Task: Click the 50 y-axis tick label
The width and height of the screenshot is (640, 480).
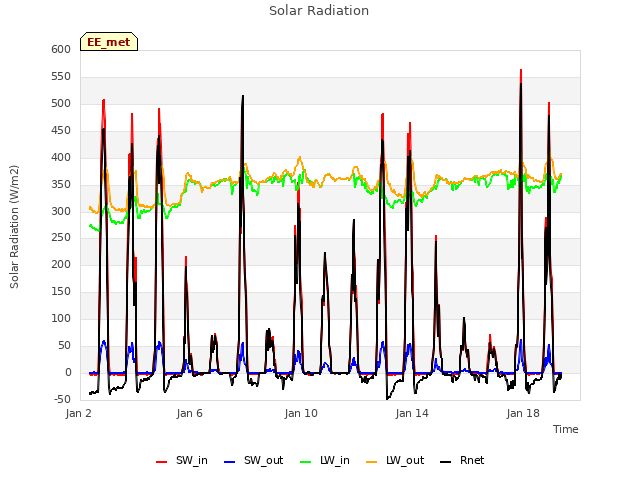Action: [x=64, y=345]
